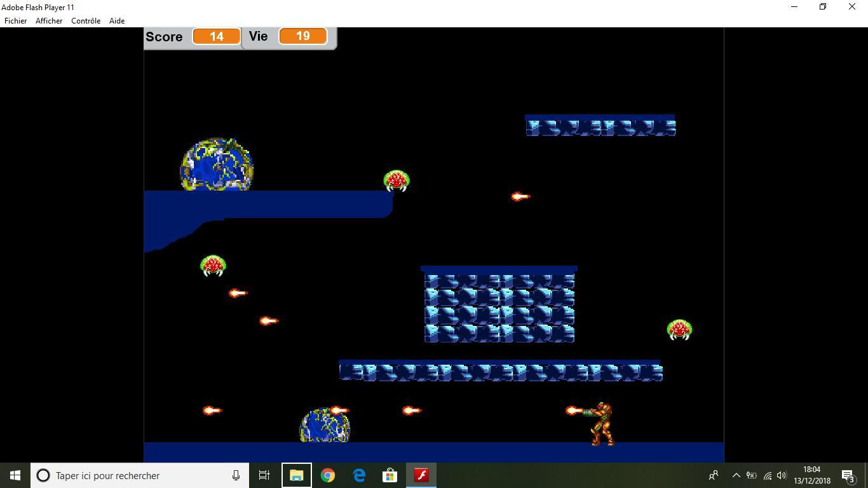Launch Google Chrome from the taskbar
Screen dimensions: 868x488
(x=328, y=475)
